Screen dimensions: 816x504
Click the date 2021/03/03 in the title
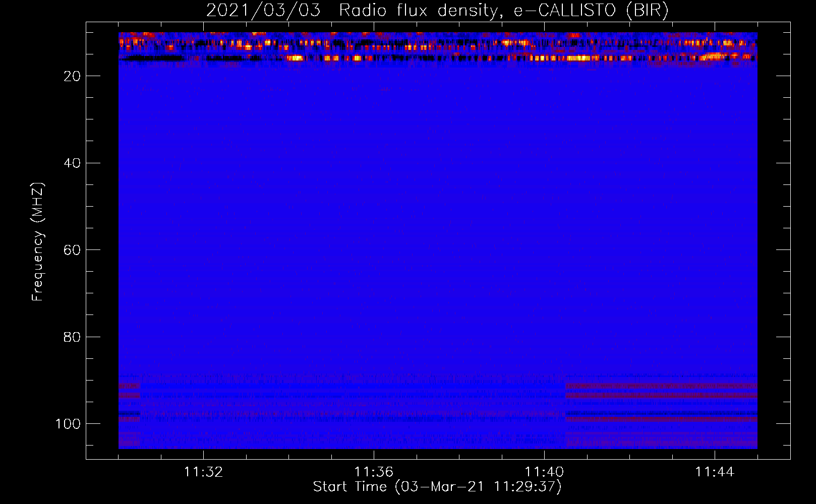point(263,10)
